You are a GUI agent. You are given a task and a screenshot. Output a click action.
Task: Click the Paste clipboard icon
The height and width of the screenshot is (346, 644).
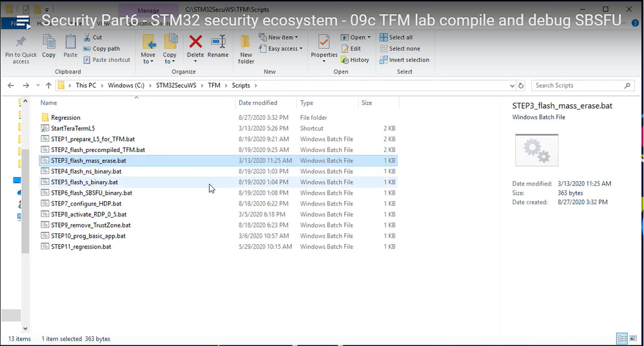[70, 42]
